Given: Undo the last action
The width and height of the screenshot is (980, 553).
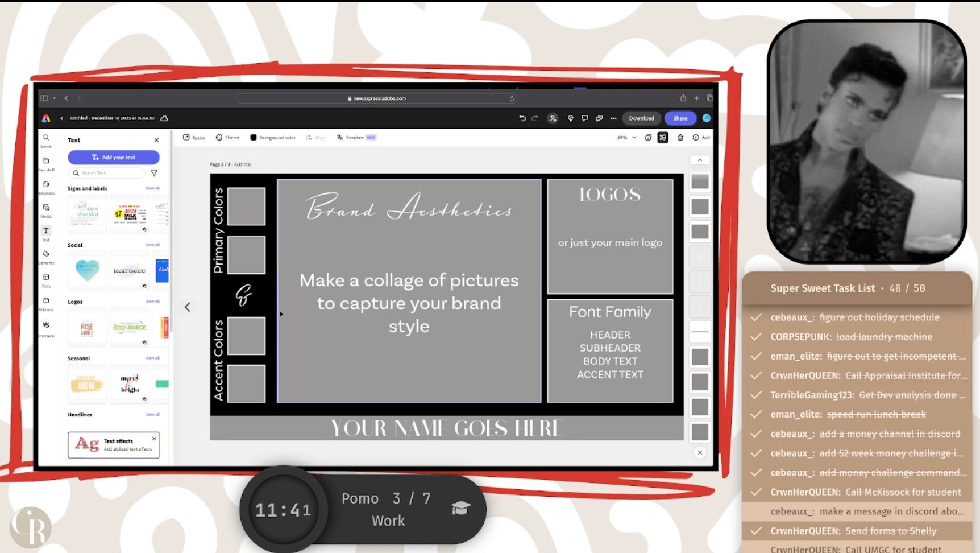Looking at the screenshot, I should click(x=522, y=118).
